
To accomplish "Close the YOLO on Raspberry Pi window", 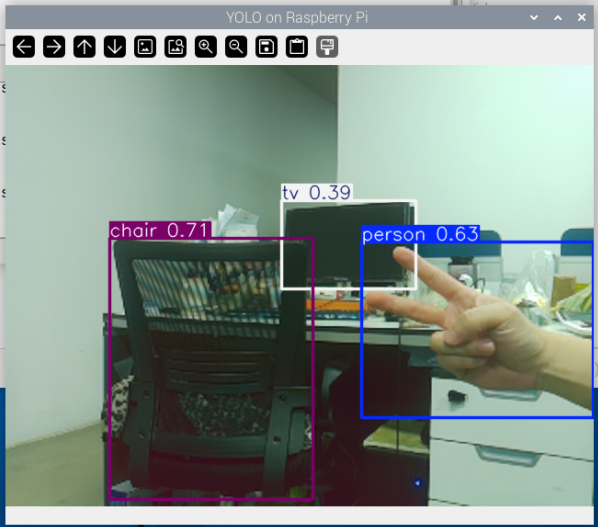I will click(582, 18).
